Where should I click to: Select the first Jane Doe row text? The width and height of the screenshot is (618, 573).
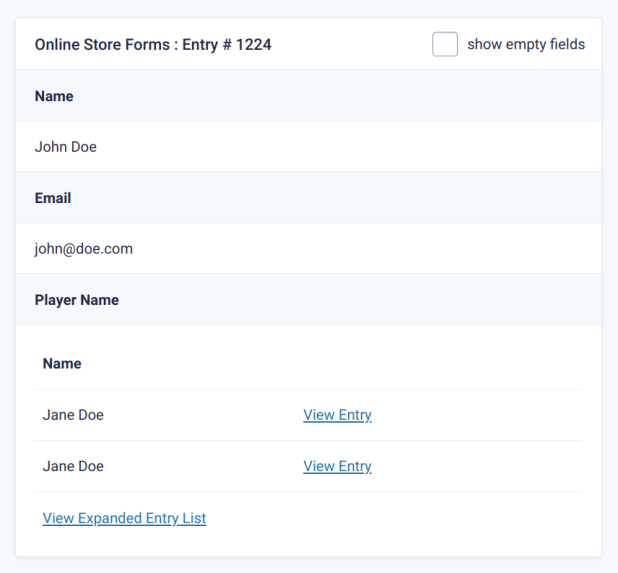(73, 415)
